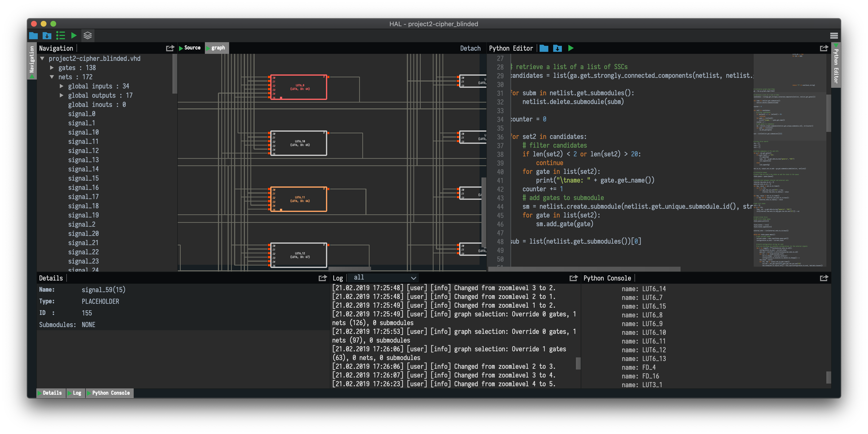Click the navigation tree vertical scrollbar

175,74
